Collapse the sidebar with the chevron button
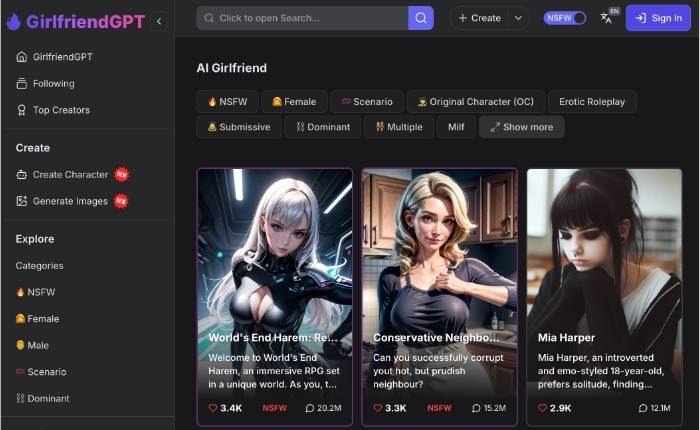Image resolution: width=700 pixels, height=430 pixels. click(158, 21)
